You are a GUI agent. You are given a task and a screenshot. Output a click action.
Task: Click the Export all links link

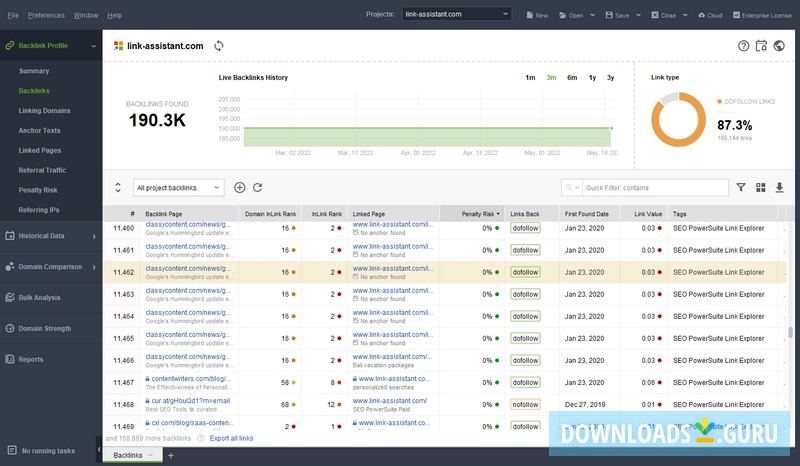231,438
